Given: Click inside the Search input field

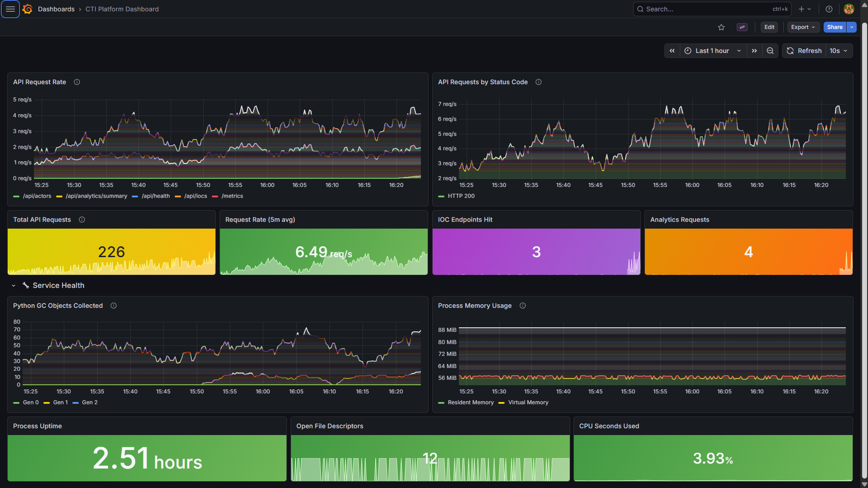Looking at the screenshot, I should pyautogui.click(x=706, y=9).
